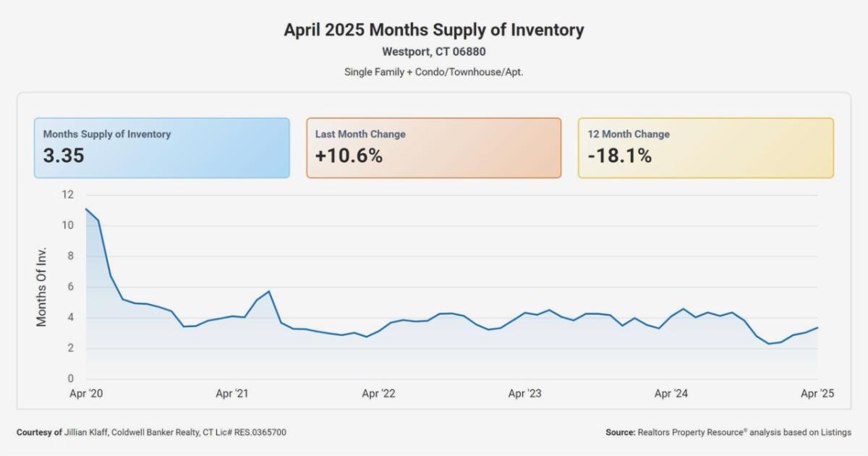Screen dimensions: 868x456
Task: Click the Westport, CT 06880 subtitle
Action: click(433, 52)
